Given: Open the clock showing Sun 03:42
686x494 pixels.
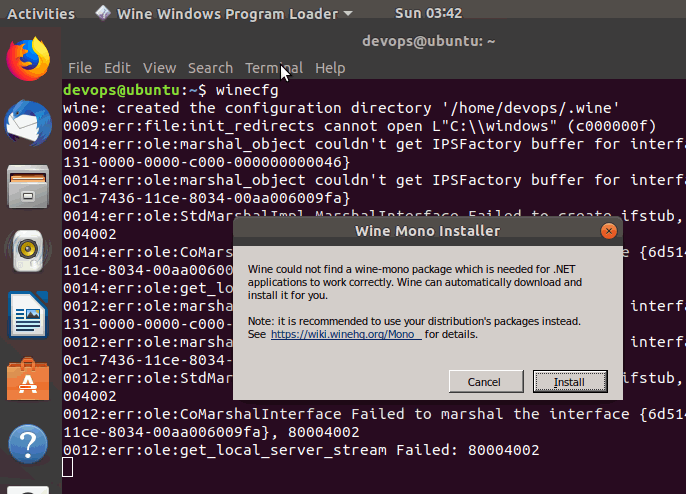Looking at the screenshot, I should 428,14.
